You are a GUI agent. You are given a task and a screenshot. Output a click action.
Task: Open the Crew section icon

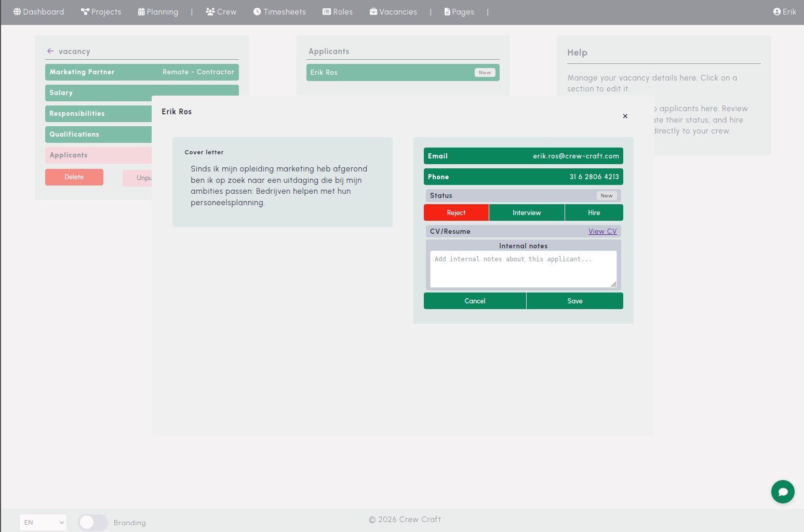click(210, 11)
